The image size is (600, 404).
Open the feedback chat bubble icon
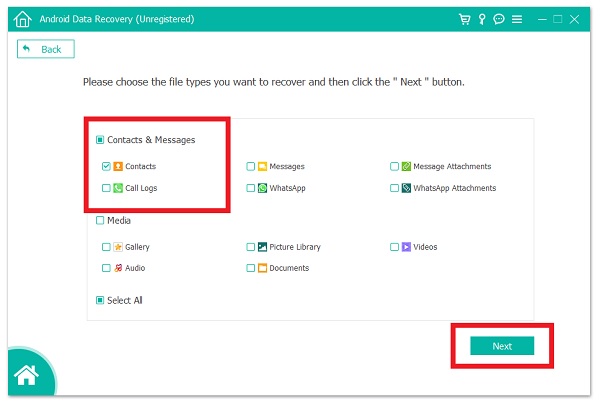[499, 19]
